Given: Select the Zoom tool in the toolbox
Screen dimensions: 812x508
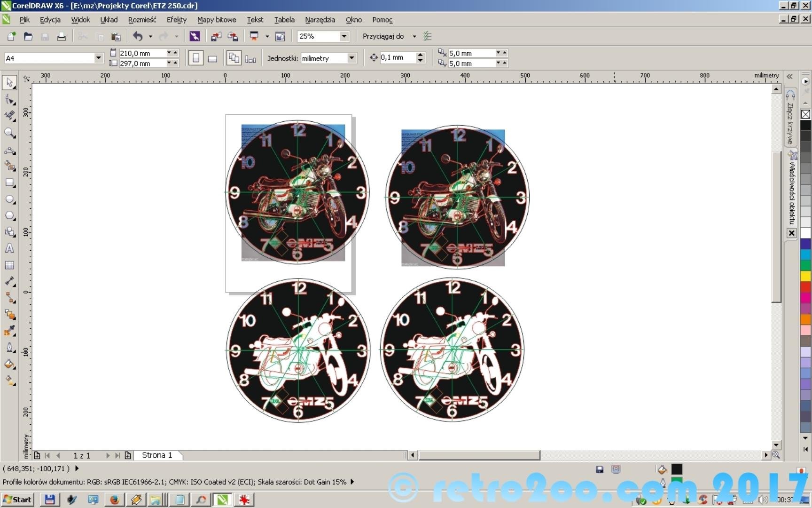Looking at the screenshot, I should pos(9,133).
